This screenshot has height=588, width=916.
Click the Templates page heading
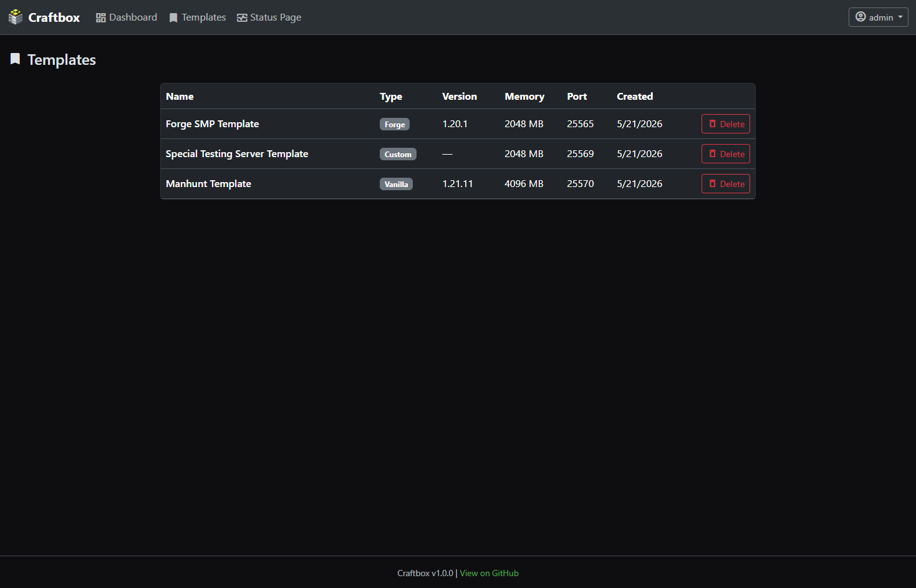pos(62,60)
